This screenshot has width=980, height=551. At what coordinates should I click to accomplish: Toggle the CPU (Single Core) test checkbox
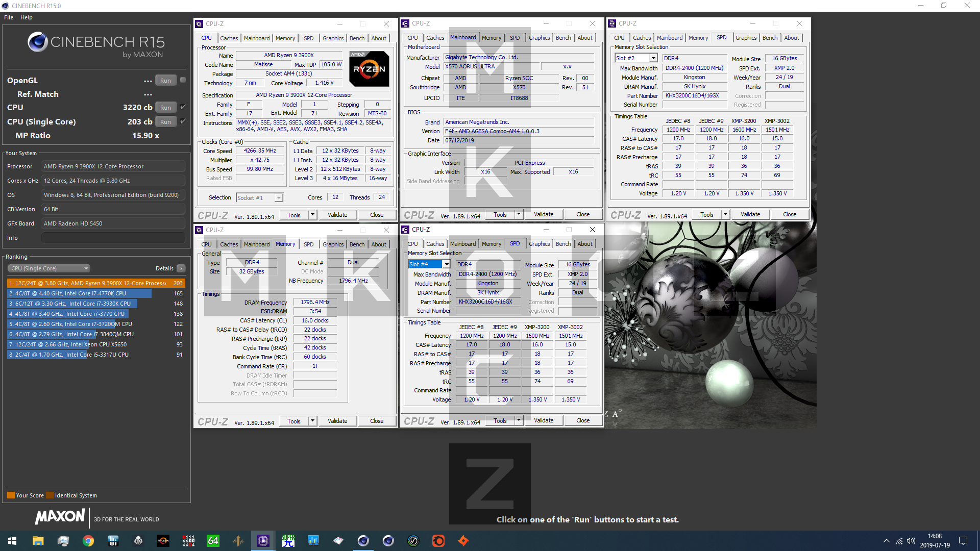click(183, 121)
